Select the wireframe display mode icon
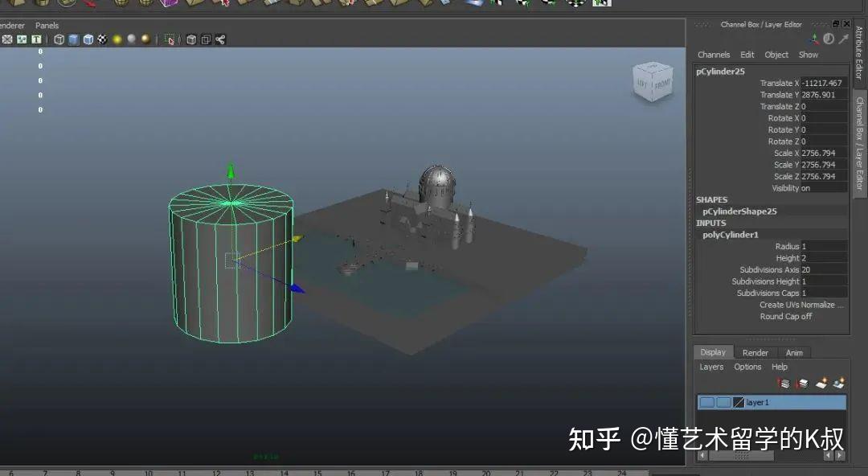The image size is (868, 476). 59,39
